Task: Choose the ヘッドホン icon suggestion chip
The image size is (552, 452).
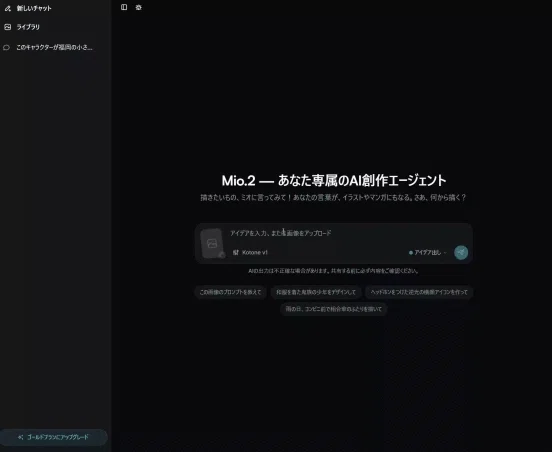Action: (x=419, y=292)
